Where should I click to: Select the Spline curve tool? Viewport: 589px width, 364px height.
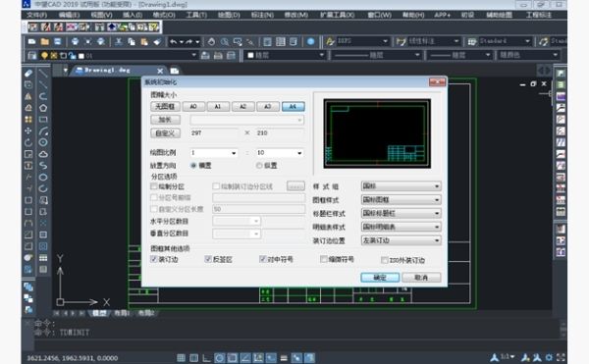pyautogui.click(x=43, y=166)
